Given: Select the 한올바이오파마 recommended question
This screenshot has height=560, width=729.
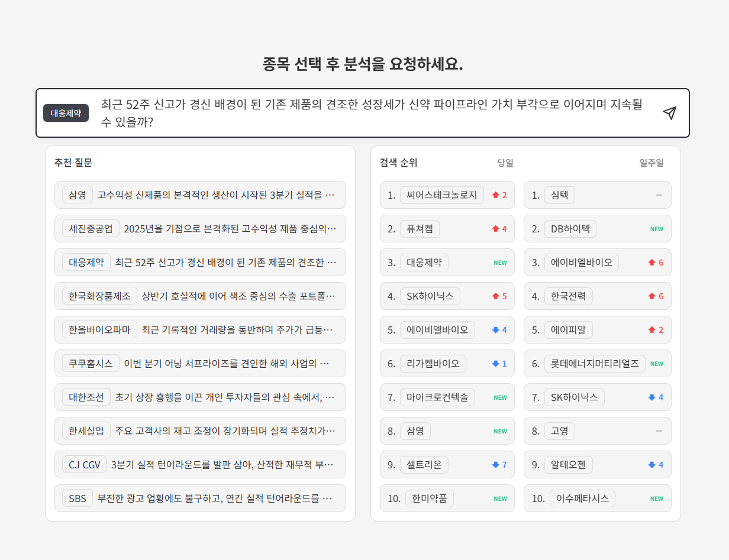Looking at the screenshot, I should coord(200,330).
